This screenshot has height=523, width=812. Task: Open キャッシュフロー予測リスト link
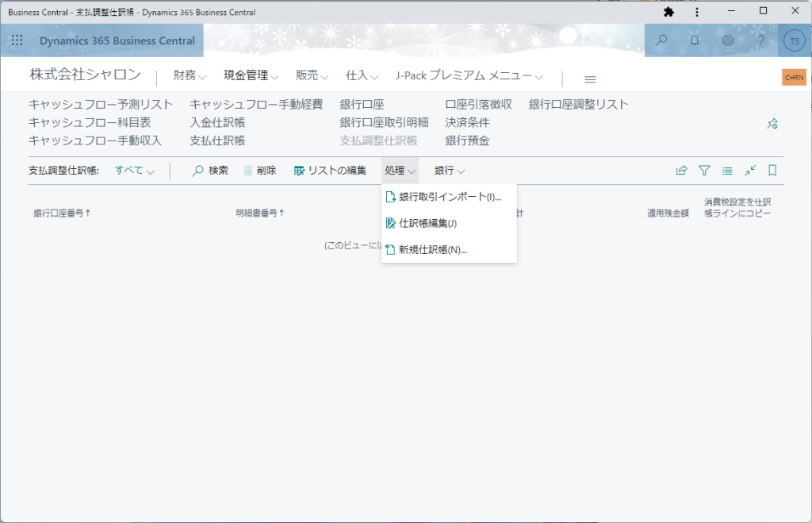point(101,104)
